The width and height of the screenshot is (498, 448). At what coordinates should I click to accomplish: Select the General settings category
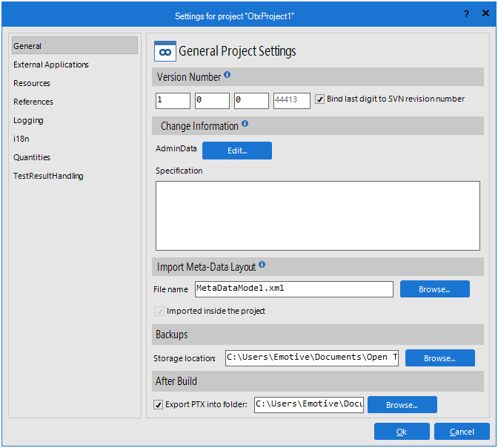75,45
